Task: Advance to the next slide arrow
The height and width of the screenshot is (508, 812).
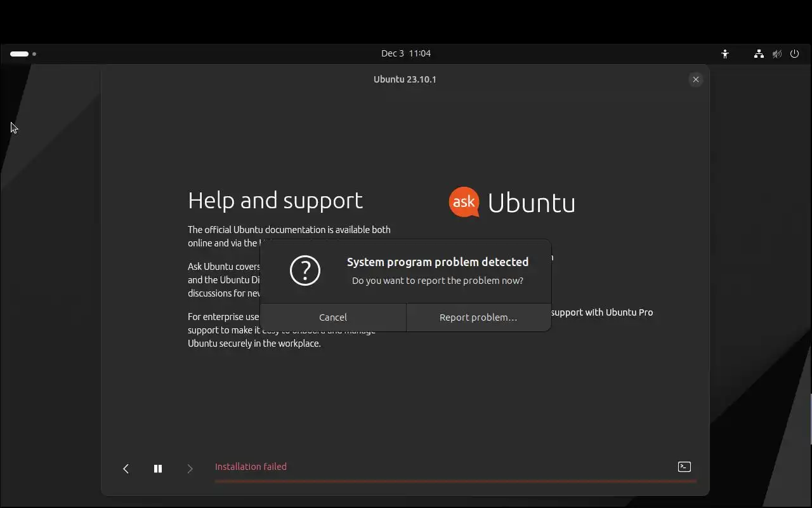Action: click(x=190, y=469)
